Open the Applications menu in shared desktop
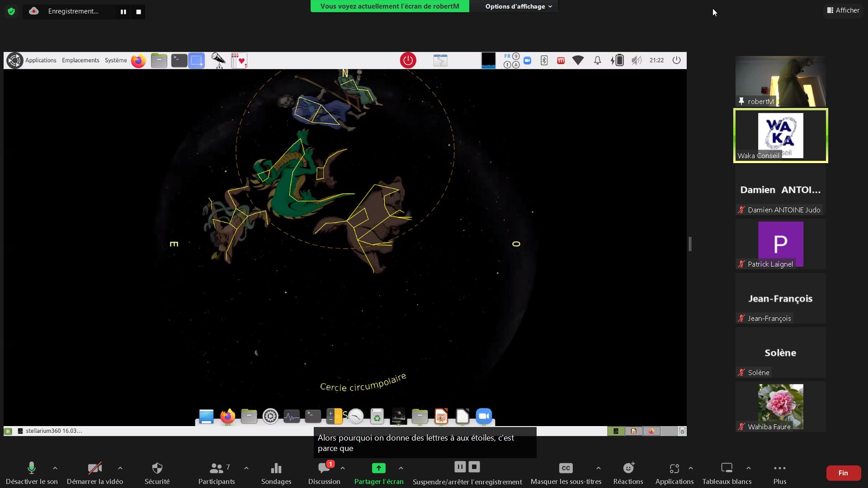 pos(41,60)
